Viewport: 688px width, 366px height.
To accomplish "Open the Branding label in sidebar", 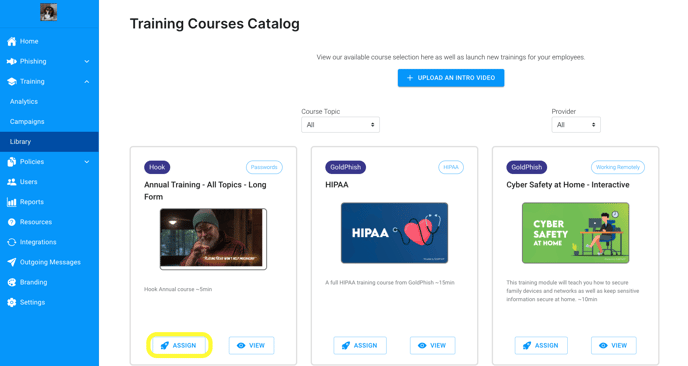I will (x=33, y=282).
